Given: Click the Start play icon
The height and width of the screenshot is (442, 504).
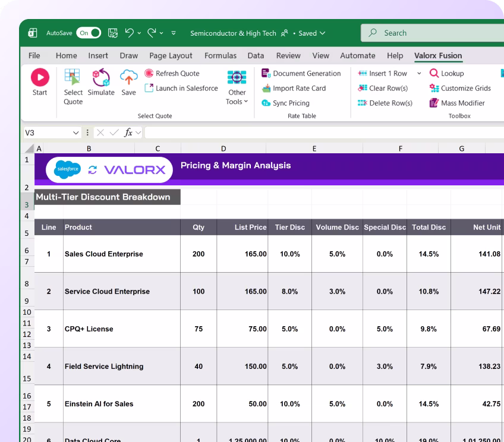Looking at the screenshot, I should (x=40, y=77).
